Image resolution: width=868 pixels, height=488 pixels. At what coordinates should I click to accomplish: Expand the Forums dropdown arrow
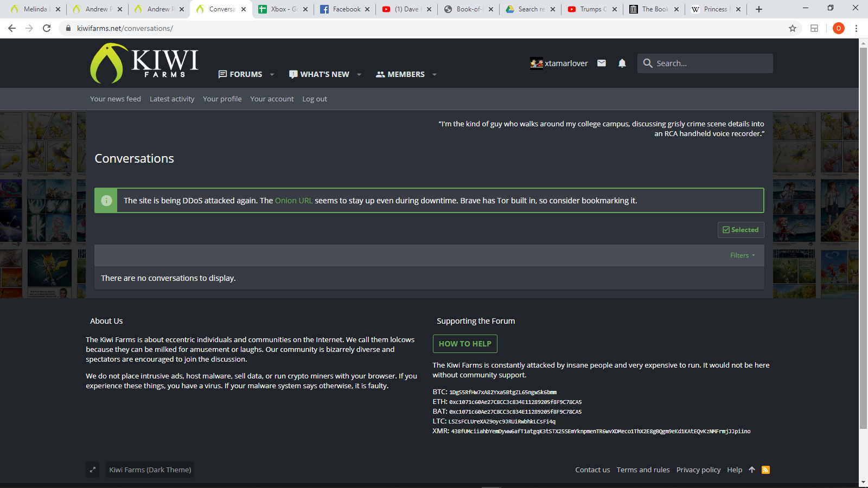(272, 75)
